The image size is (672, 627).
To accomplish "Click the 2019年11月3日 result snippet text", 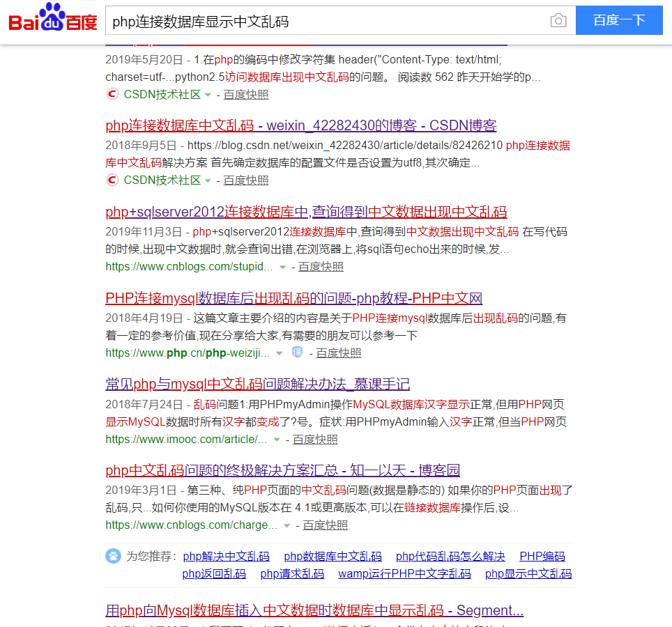I will 337,240.
